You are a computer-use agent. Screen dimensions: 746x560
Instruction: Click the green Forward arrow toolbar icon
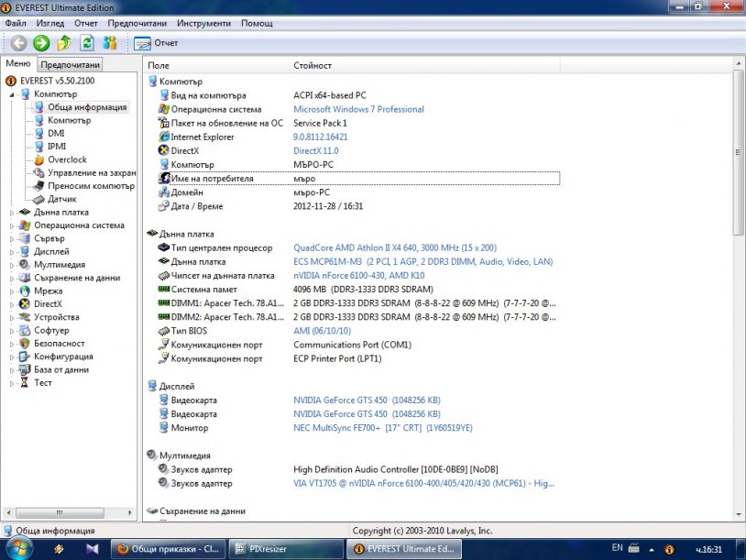[41, 43]
